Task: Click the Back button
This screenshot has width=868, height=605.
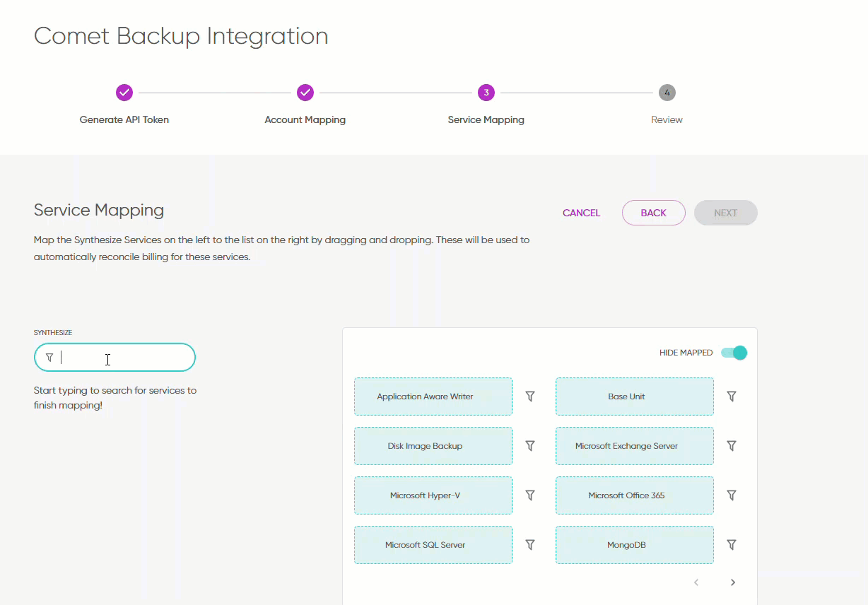Action: coord(654,213)
